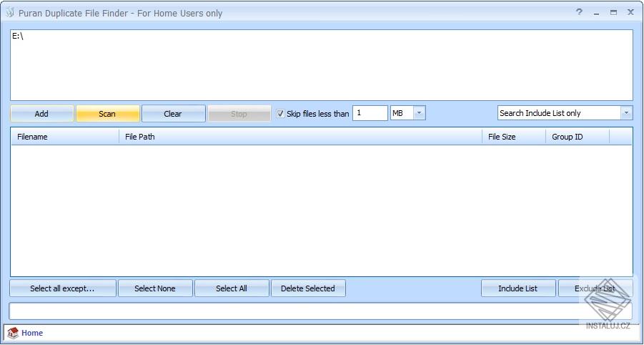
Task: Maximize the application window
Action: click(613, 13)
